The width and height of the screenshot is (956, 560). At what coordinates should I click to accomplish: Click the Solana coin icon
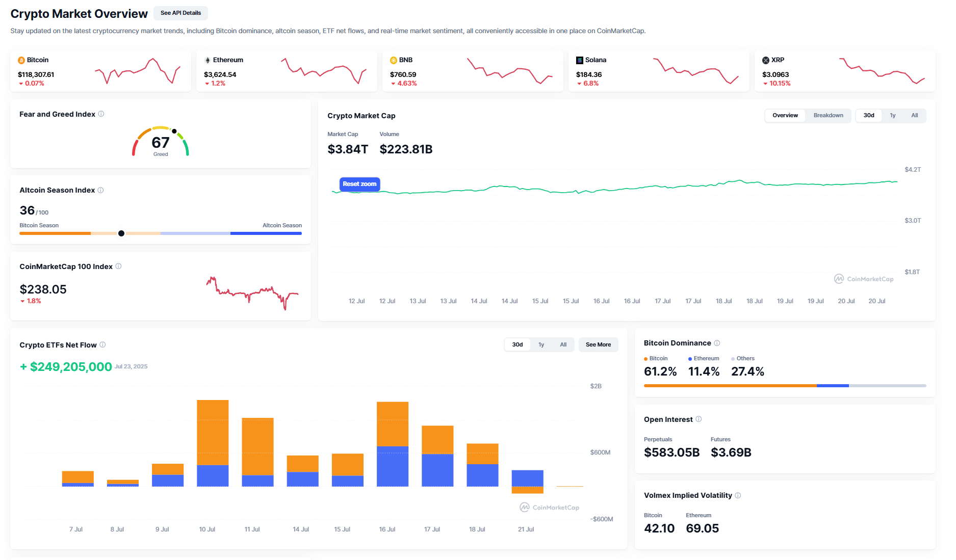pyautogui.click(x=580, y=60)
